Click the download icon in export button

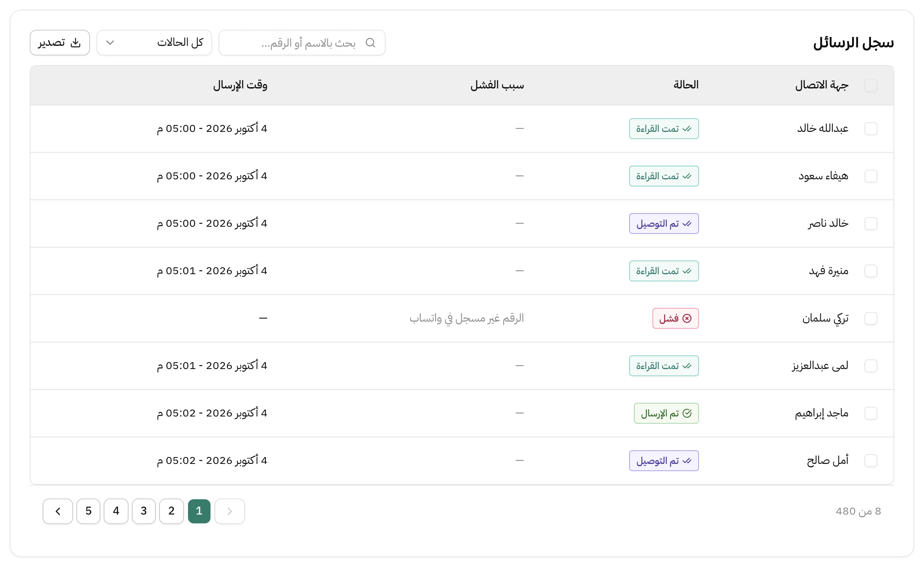[x=76, y=43]
